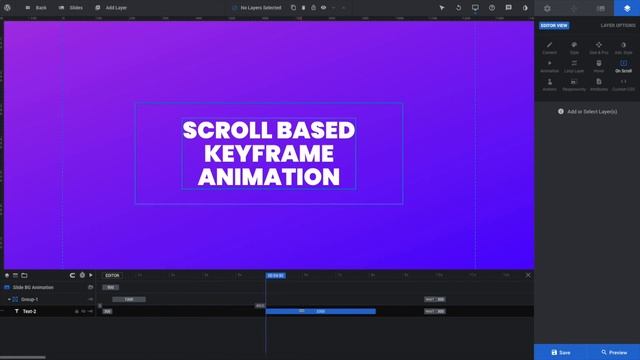640x360 pixels.
Task: Open Hover settings
Action: [x=599, y=66]
